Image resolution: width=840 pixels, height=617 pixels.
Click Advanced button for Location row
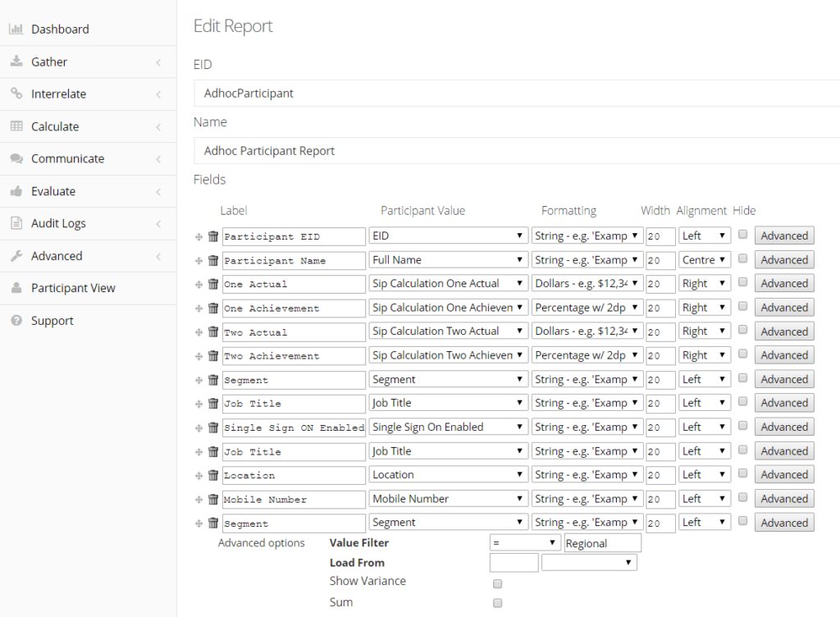784,474
